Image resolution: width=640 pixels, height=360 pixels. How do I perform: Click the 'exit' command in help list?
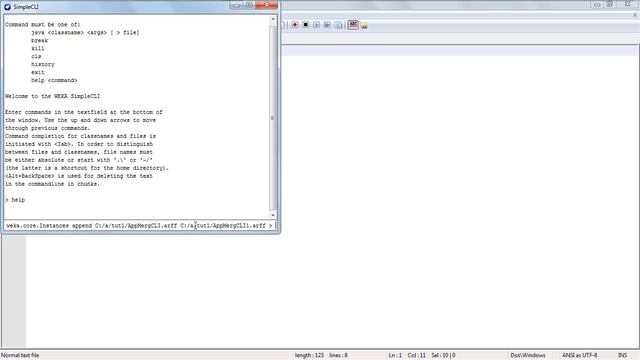coord(38,72)
